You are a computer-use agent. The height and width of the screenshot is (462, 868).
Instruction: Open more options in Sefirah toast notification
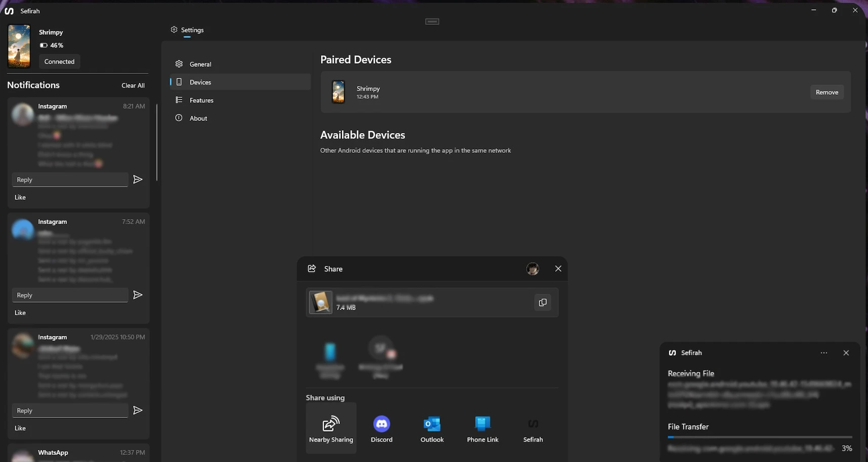(x=824, y=353)
